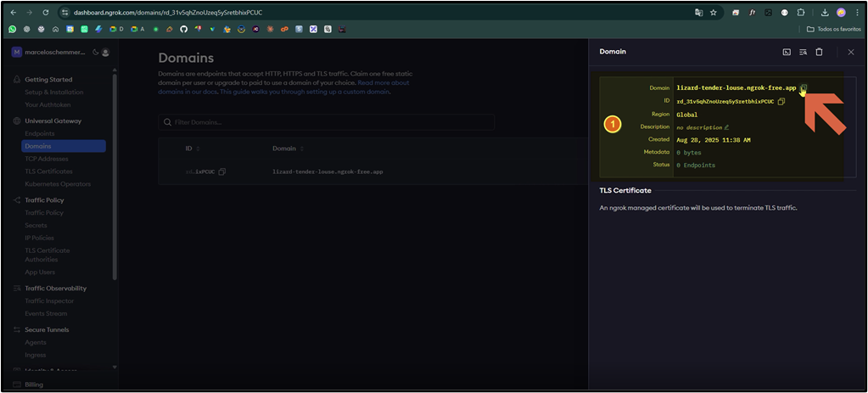Open the GitHub bookmark
This screenshot has width=868, height=393.
point(184,29)
